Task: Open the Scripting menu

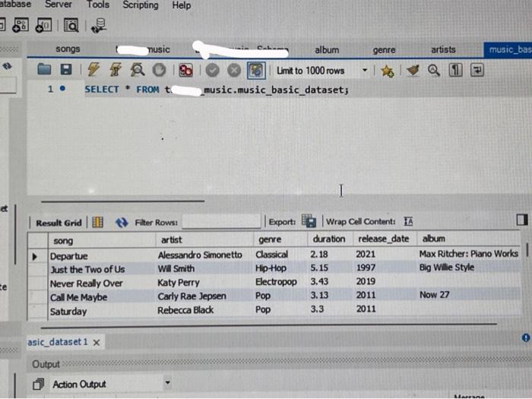Action: (141, 5)
